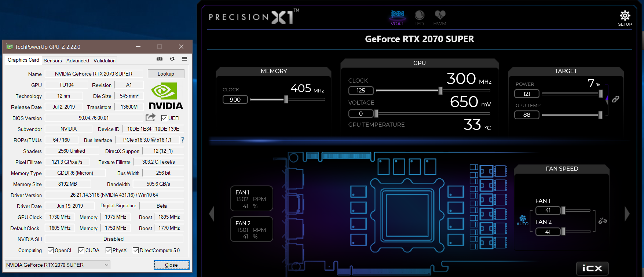
Task: Click the FAN 2 1501 RPM status box
Action: coord(252,229)
